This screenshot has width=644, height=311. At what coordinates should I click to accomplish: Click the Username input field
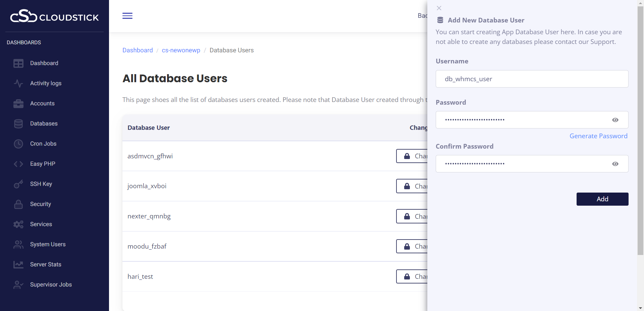click(532, 79)
